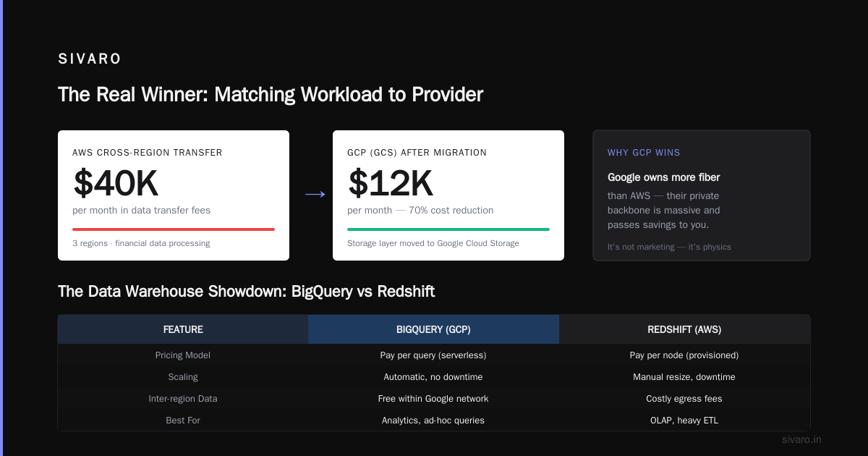Select 'Google owns more fiber' headline
This screenshot has height=456, width=868.
664,177
